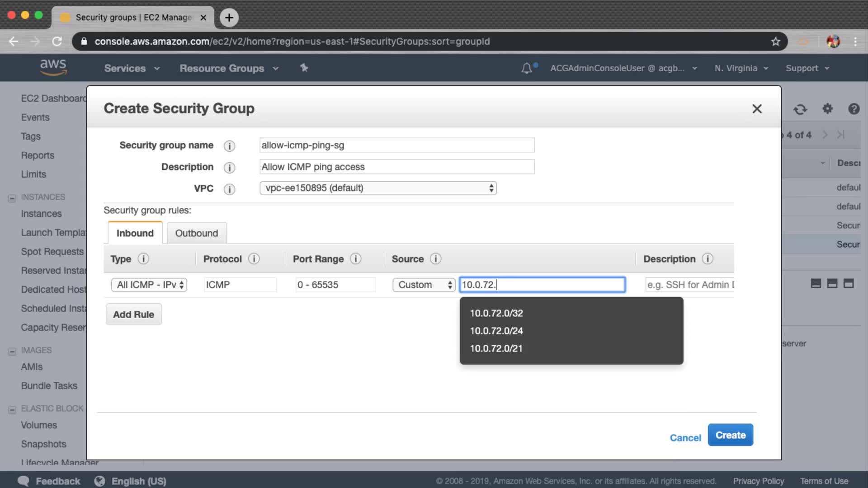Click the pin star icon in AWS navbar

tap(304, 68)
